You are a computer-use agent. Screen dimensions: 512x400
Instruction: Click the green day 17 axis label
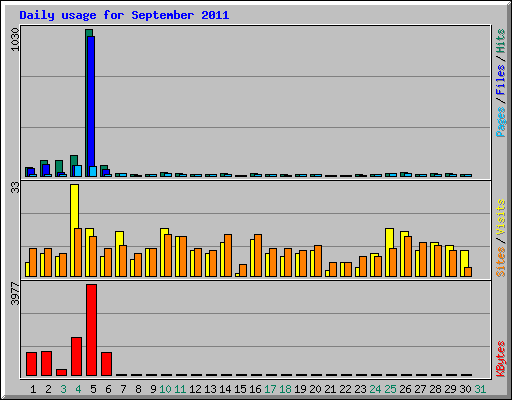(x=270, y=389)
